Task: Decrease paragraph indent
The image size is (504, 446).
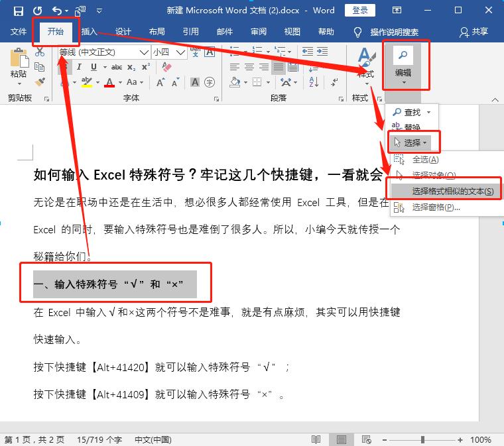Action: click(308, 52)
